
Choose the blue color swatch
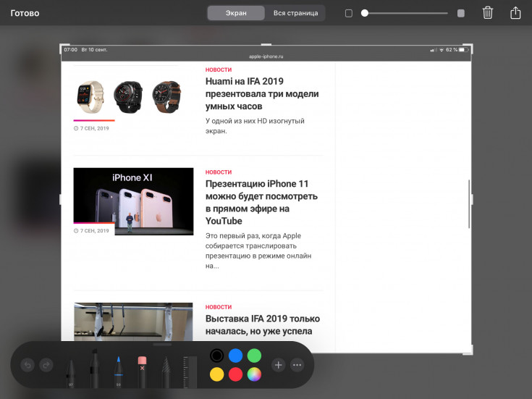click(235, 356)
